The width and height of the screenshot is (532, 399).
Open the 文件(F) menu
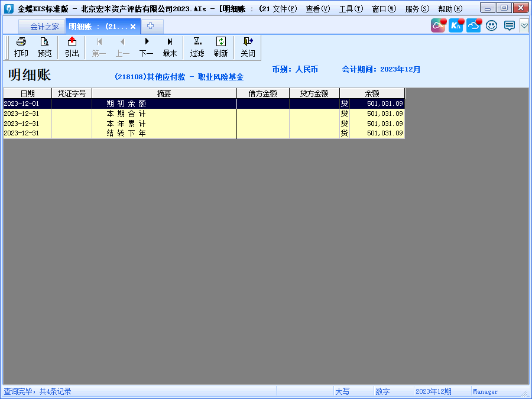285,9
